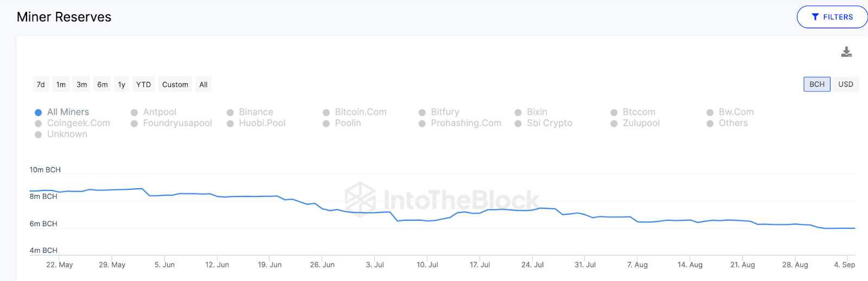
Task: Open the Custom date range option
Action: click(x=175, y=85)
